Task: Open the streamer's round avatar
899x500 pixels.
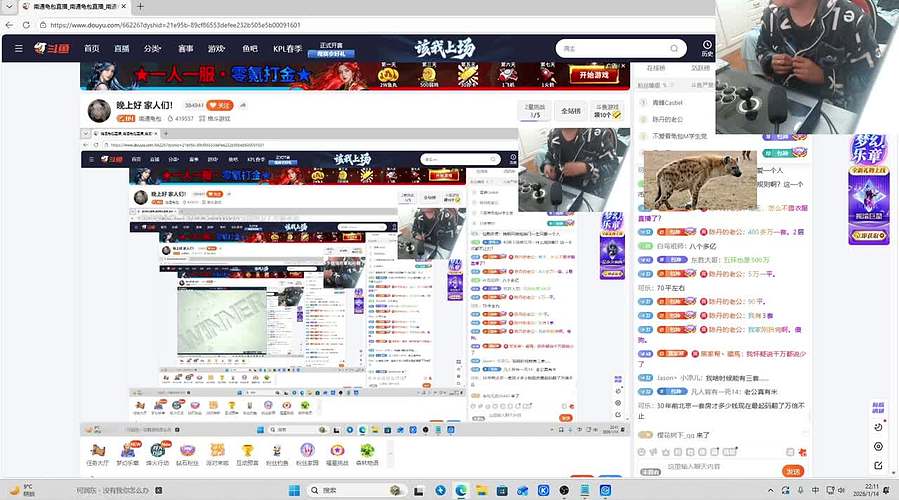Action: [99, 111]
